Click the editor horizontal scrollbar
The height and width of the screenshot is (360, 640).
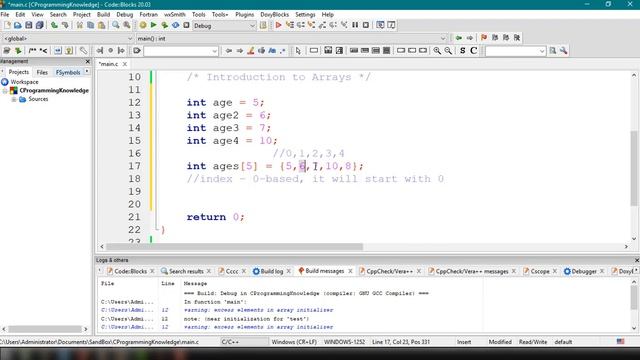point(234,247)
